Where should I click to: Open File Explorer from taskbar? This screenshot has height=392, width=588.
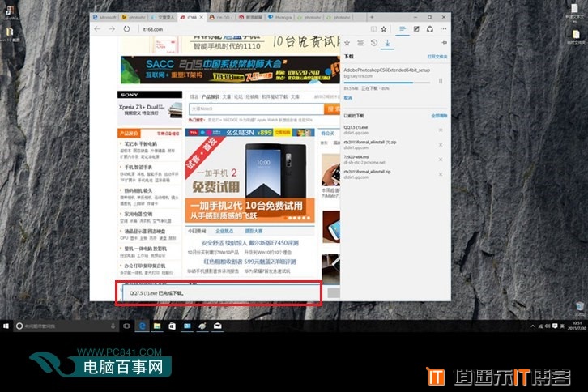157,326
